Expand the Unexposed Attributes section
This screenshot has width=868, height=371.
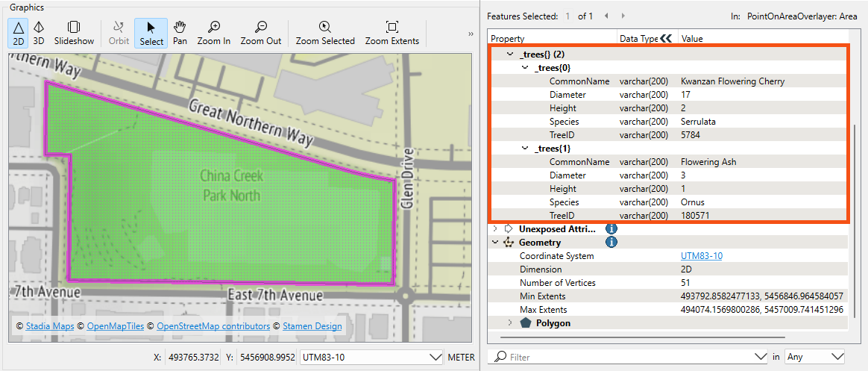[x=496, y=229]
